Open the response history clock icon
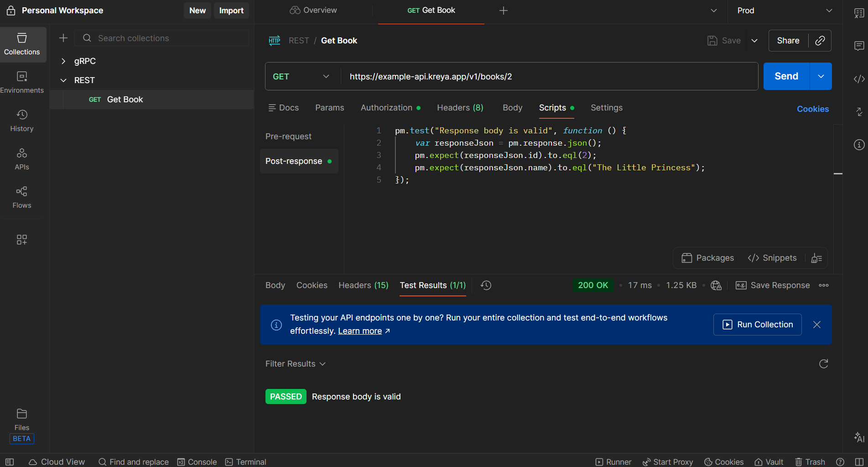 tap(486, 285)
